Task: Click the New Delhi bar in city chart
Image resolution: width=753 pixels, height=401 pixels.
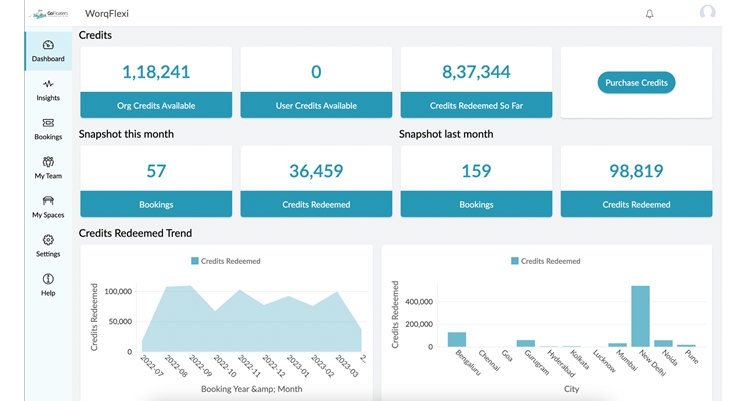Action: (640, 317)
